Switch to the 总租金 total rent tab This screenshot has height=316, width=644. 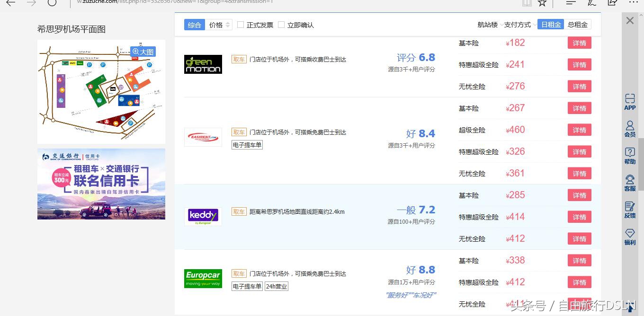coord(578,24)
